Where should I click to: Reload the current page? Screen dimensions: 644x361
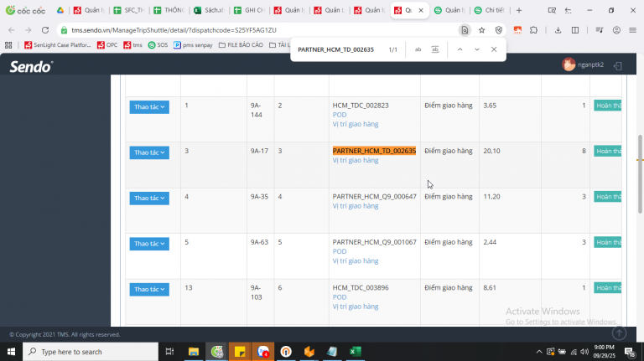45,30
